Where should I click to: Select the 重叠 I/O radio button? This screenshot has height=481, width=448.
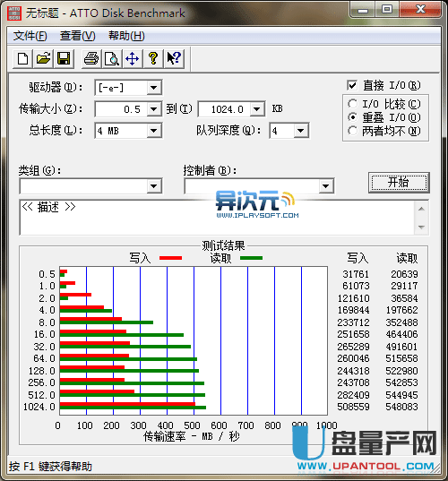352,117
